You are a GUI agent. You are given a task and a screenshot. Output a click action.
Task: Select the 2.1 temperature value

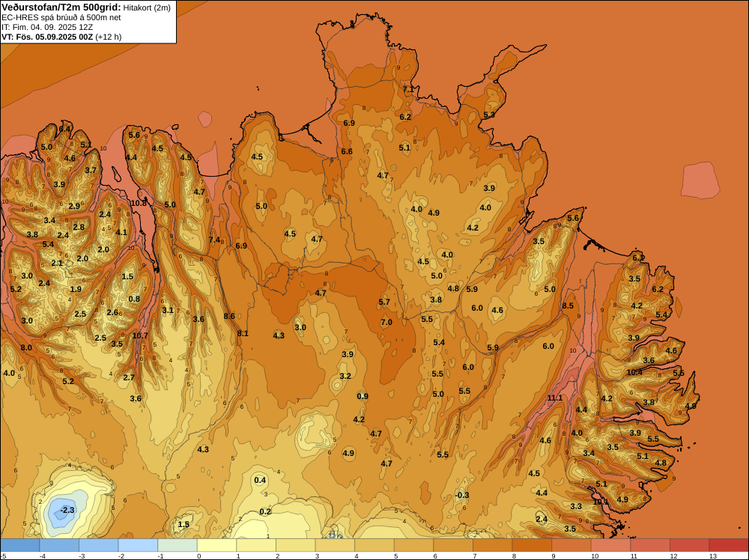57,263
